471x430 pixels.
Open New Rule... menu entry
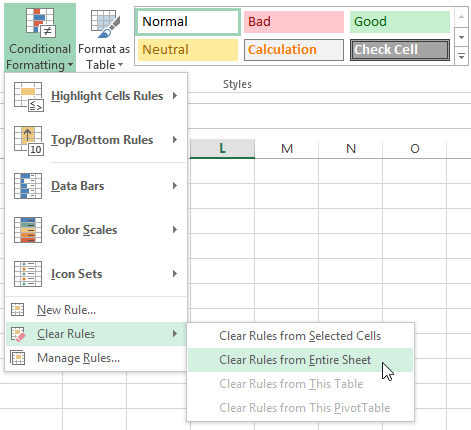point(96,310)
